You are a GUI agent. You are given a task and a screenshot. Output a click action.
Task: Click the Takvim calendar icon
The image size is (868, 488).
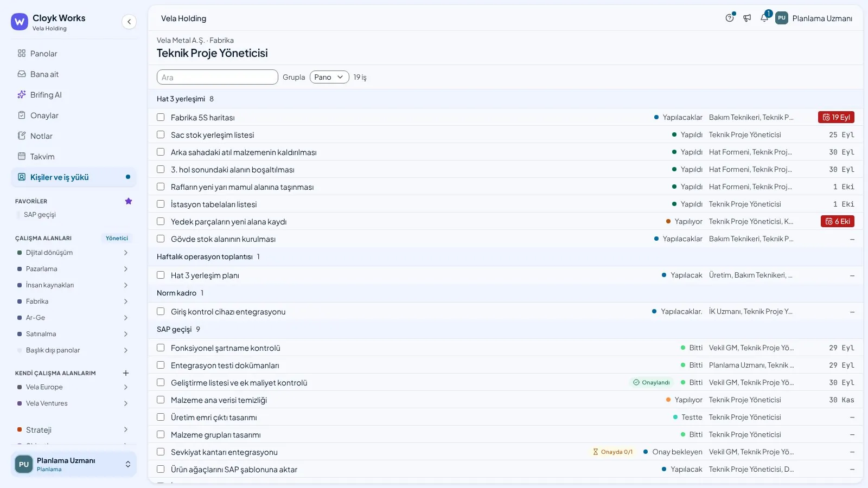point(22,156)
